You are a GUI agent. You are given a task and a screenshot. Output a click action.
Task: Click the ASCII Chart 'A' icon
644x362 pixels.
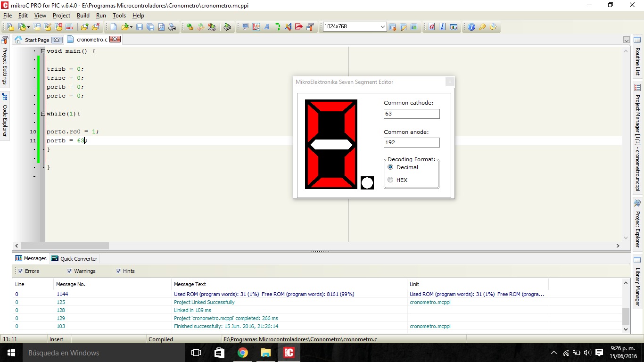click(x=266, y=27)
